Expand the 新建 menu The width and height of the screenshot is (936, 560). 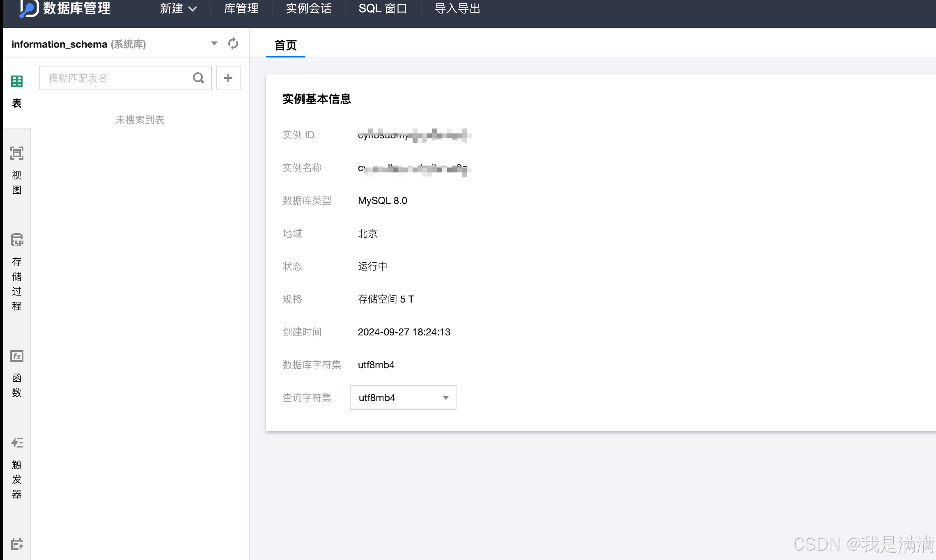pos(178,8)
